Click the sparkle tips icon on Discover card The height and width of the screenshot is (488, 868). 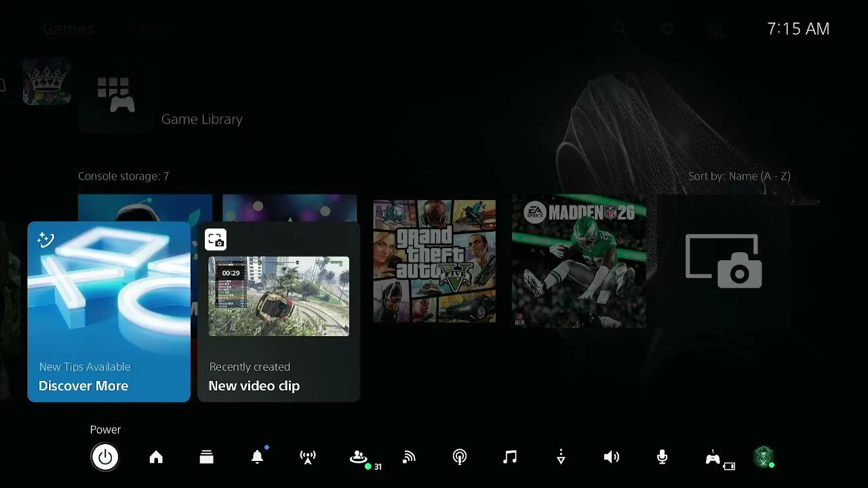[x=45, y=239]
